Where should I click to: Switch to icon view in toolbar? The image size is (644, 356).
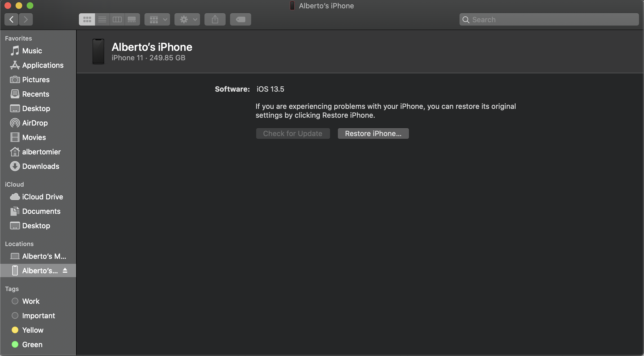pyautogui.click(x=87, y=19)
